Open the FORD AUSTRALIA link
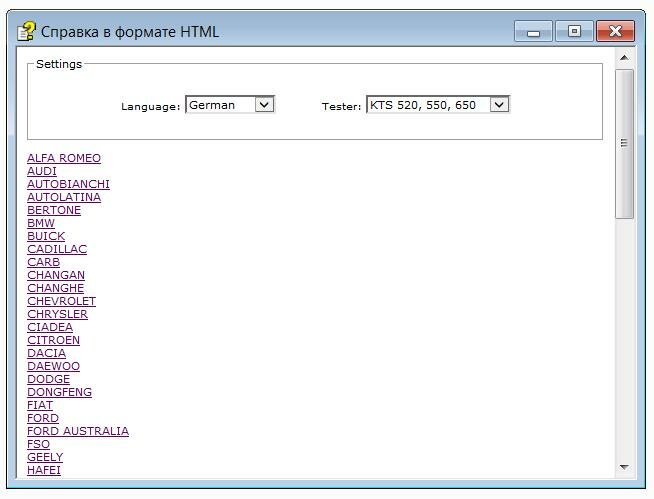Image resolution: width=654 pixels, height=499 pixels. (78, 431)
